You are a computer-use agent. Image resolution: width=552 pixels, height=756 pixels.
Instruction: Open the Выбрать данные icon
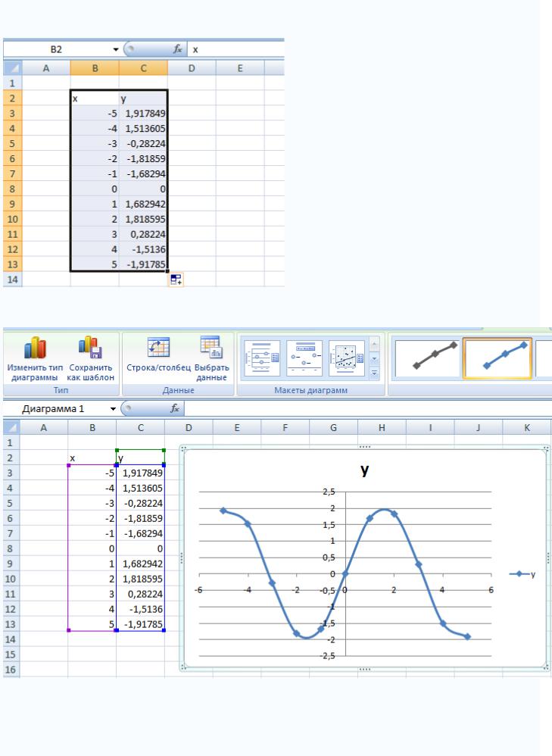coord(211,347)
